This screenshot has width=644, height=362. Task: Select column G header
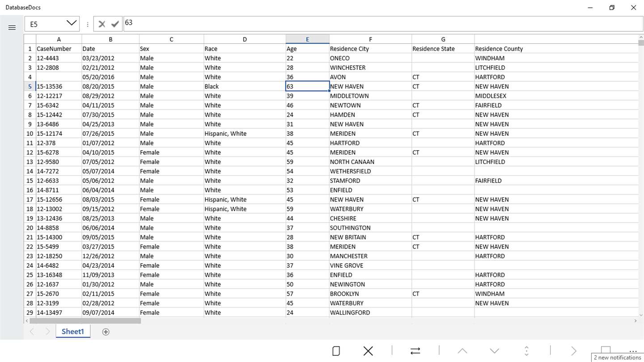443,39
